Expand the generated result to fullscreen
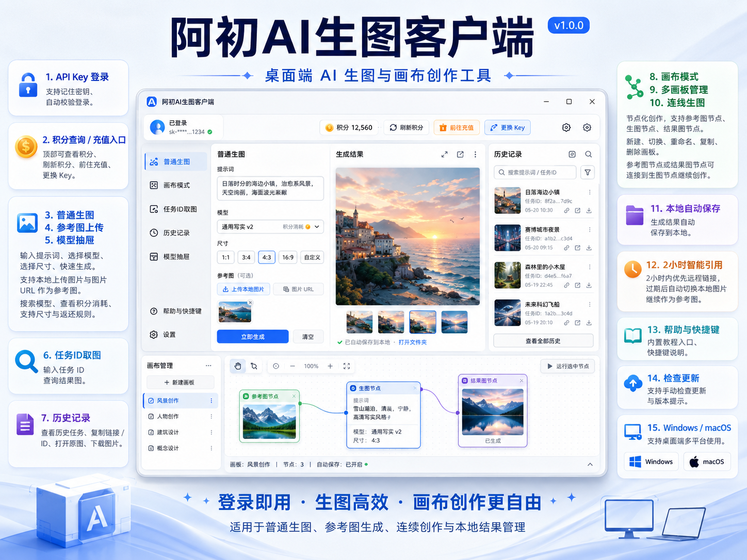 pos(444,154)
